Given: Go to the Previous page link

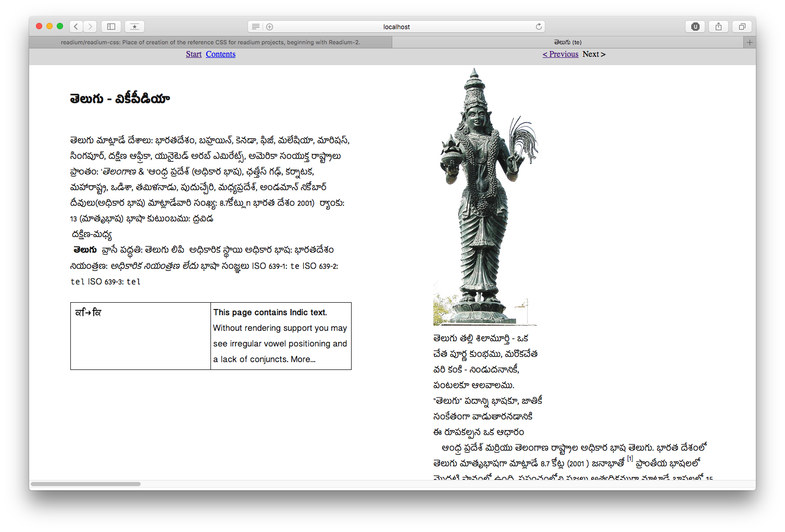Looking at the screenshot, I should coord(560,54).
